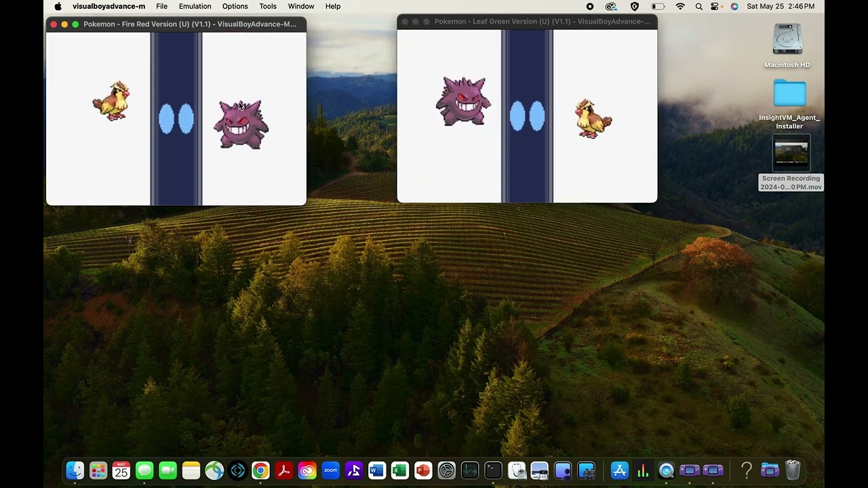Image resolution: width=868 pixels, height=488 pixels.
Task: Select the Macintosh HD desktop drive
Action: [x=787, y=41]
